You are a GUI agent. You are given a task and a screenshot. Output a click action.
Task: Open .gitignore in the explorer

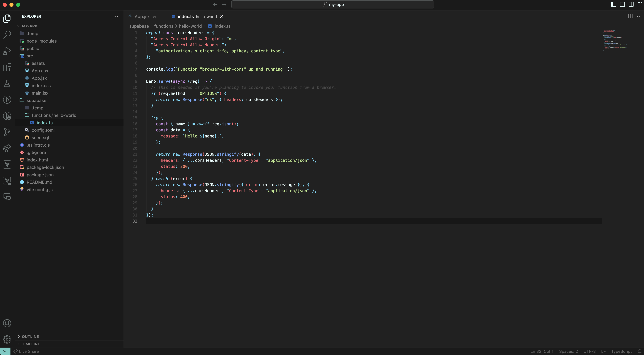[x=70, y=152]
